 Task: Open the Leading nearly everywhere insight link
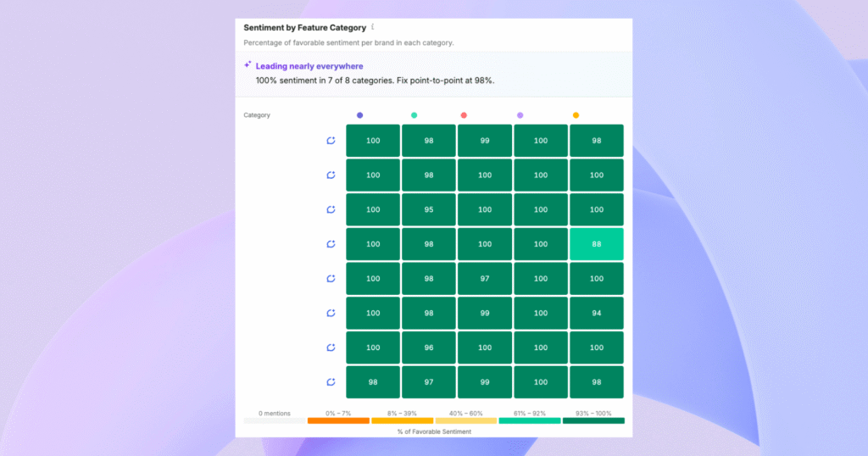point(309,66)
